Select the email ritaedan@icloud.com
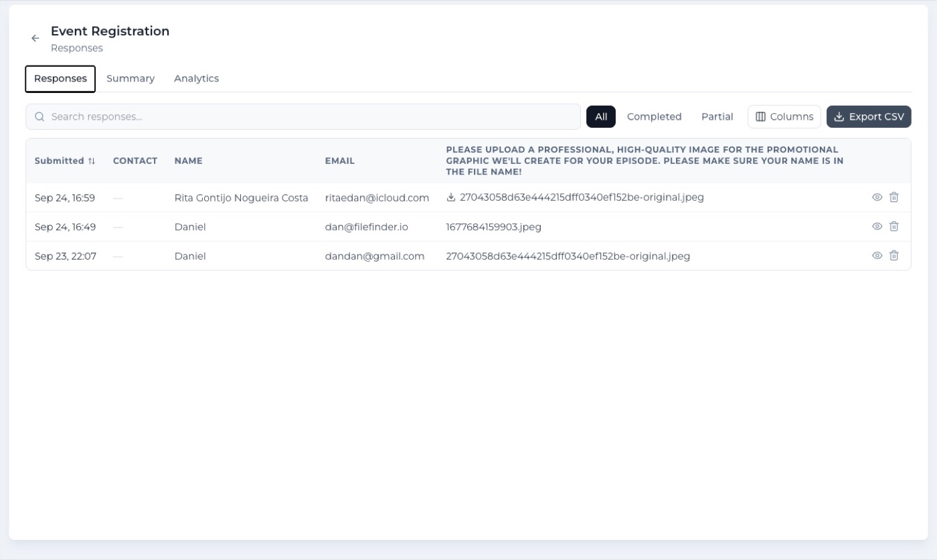Screen dimensions: 937x560 coord(377,198)
